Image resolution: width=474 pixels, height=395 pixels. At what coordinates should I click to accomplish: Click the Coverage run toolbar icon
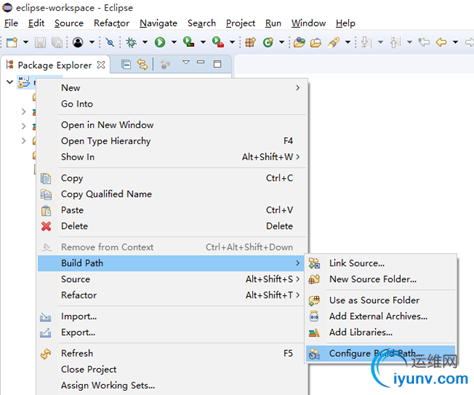click(189, 42)
